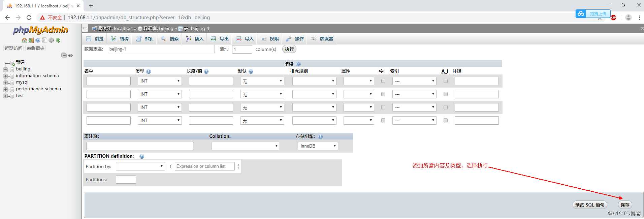Screen dimensions: 644x219
Task: Click the Baidu cloud 拖拽上传 widget
Action: 593,13
